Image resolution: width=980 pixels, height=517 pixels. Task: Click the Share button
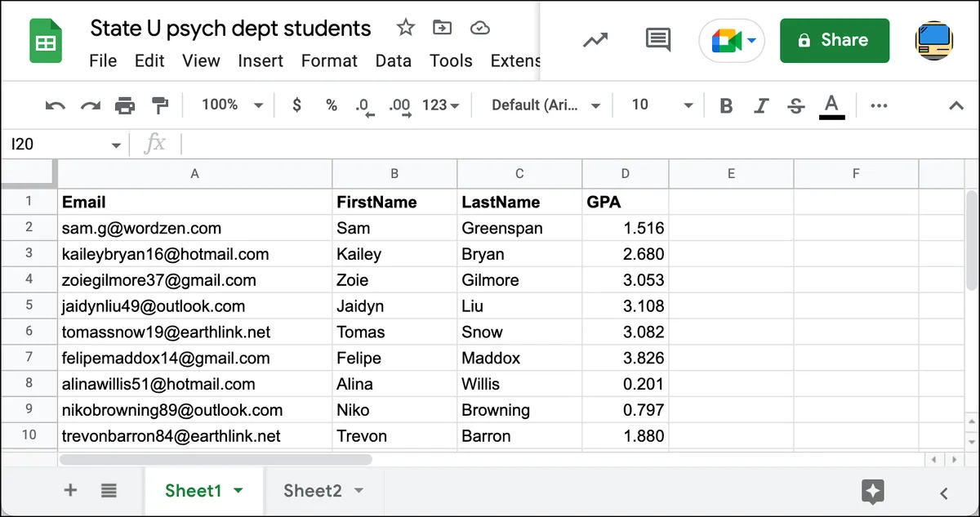835,40
